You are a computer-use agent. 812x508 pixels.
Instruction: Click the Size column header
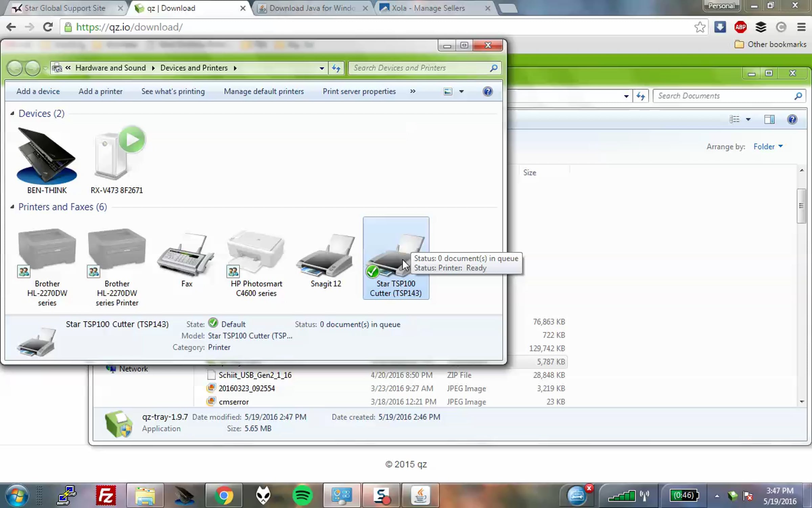tap(529, 173)
